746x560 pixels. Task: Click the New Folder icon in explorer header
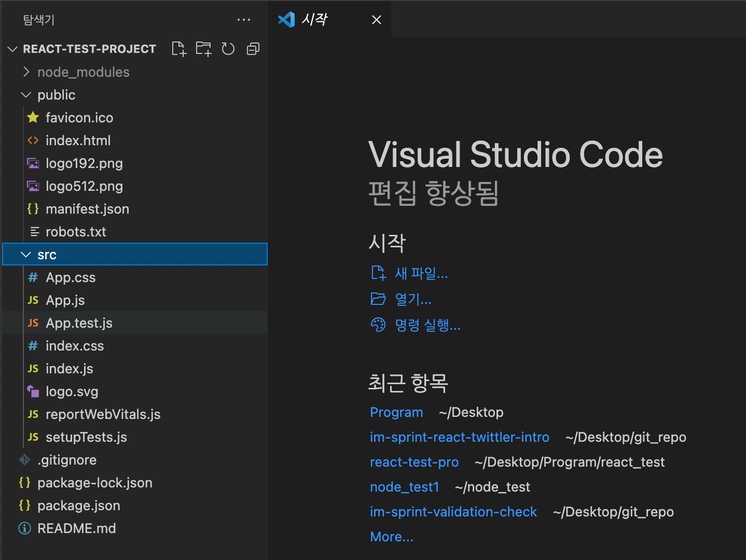[203, 49]
